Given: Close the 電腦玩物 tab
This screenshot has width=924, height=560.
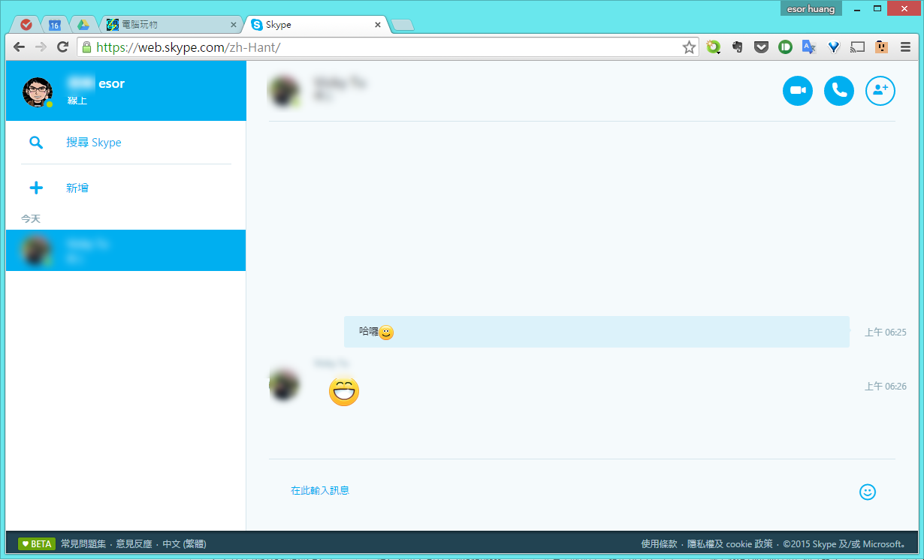Looking at the screenshot, I should [233, 25].
